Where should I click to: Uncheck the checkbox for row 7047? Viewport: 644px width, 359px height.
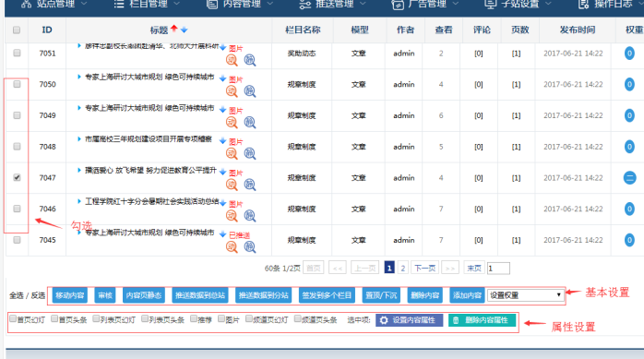[17, 177]
